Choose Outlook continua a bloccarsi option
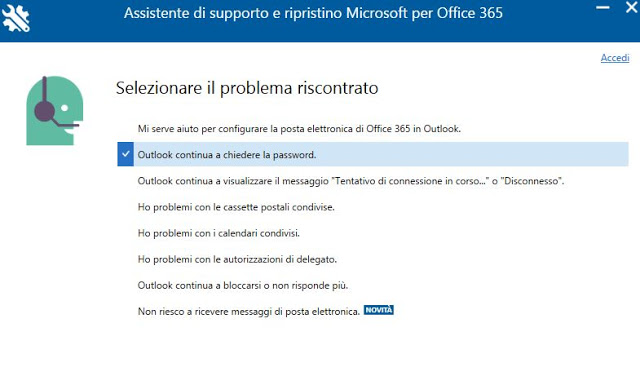Viewport: 640px width, 385px height. tap(243, 285)
